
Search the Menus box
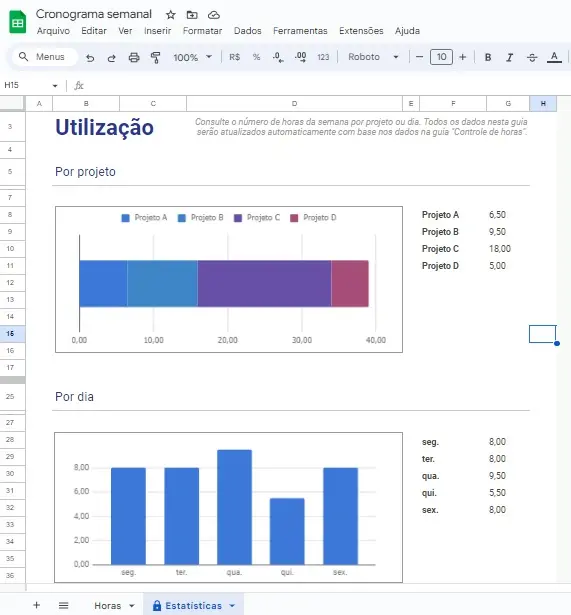point(45,57)
